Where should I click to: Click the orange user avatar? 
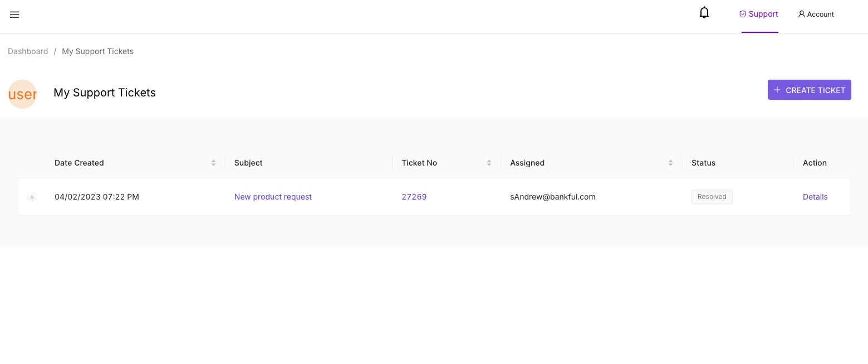[22, 94]
